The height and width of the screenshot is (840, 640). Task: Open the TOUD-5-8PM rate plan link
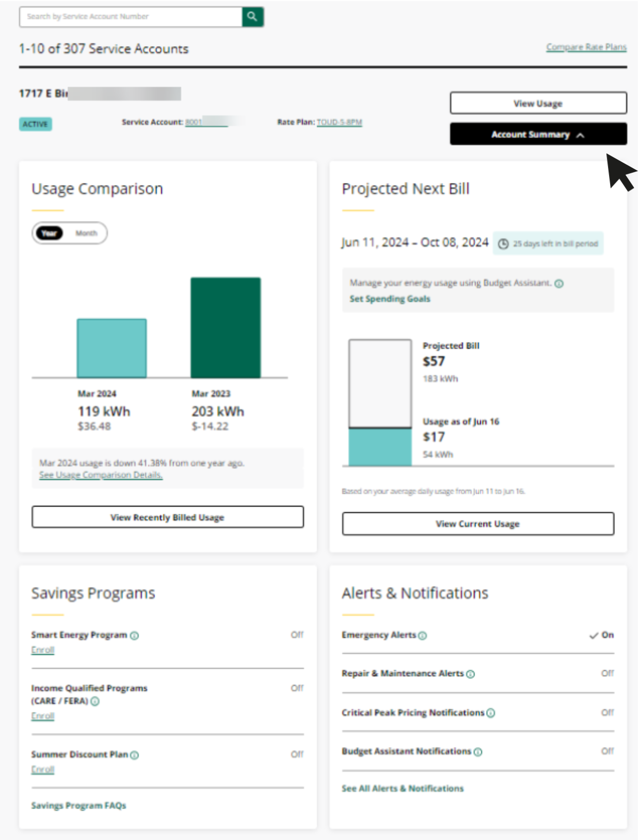point(339,122)
